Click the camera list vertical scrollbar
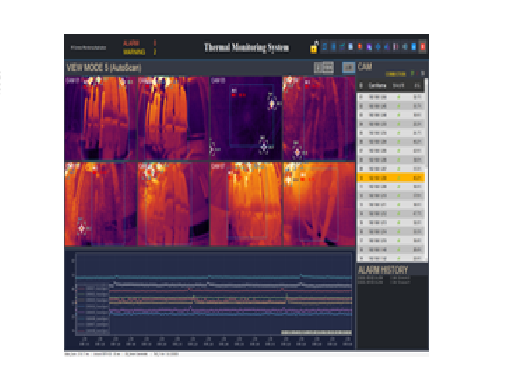This screenshot has width=505, height=384. [426, 170]
